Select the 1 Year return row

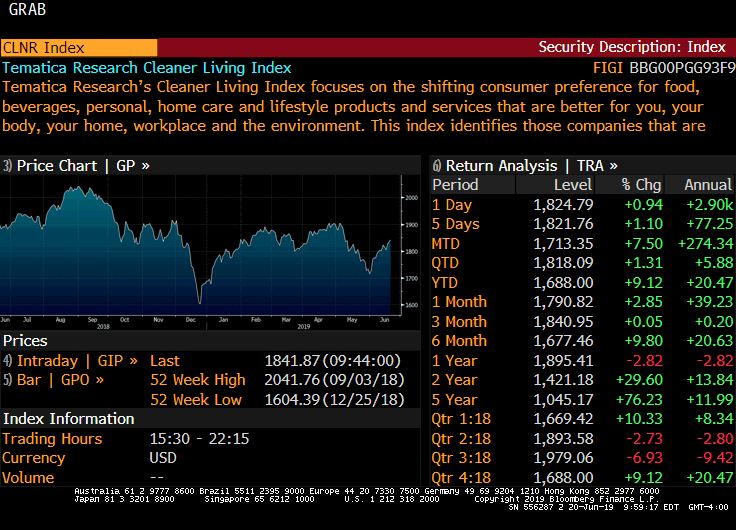click(583, 361)
